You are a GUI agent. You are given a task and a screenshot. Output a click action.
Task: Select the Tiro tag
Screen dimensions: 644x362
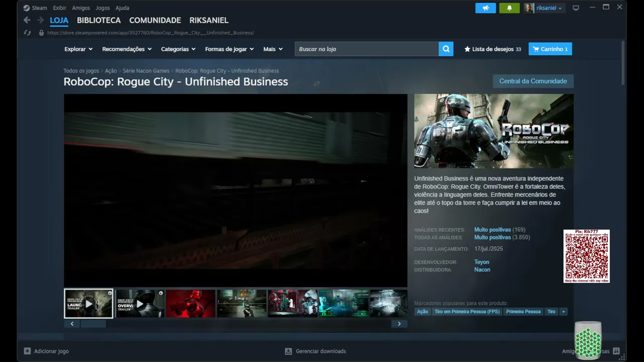click(x=551, y=312)
